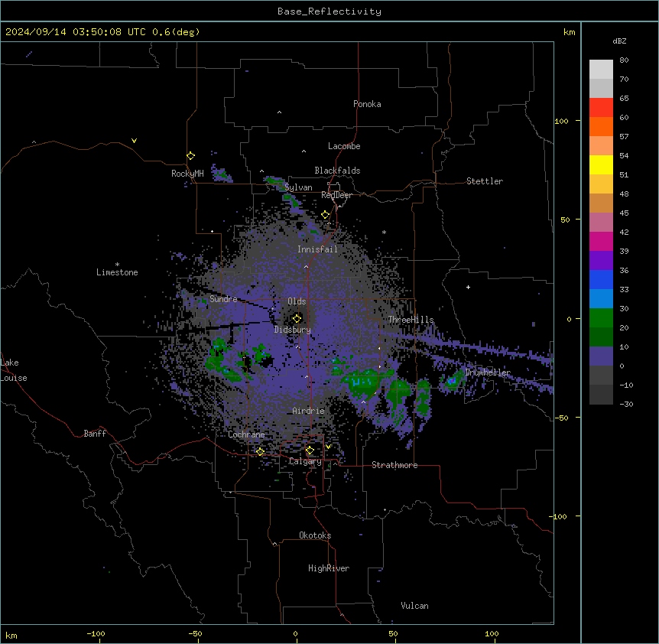Click the Blackfalds label

pos(337,171)
